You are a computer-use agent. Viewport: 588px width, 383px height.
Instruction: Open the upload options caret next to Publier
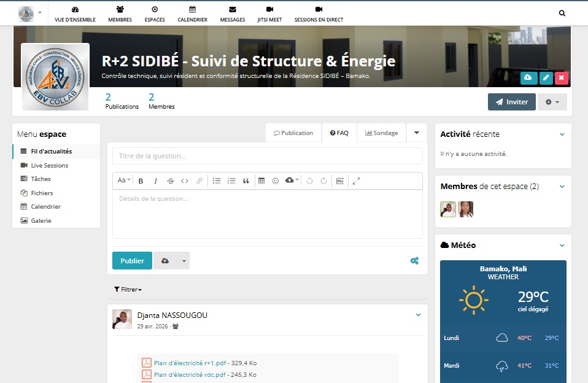click(184, 261)
